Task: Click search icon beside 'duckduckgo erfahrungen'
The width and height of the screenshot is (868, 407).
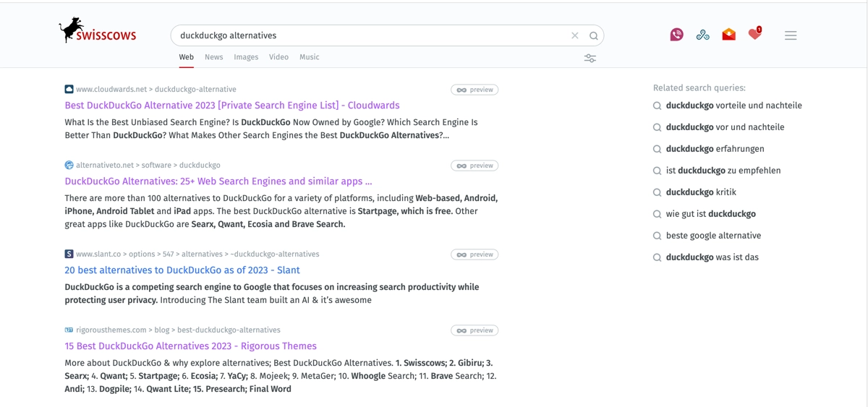Action: tap(658, 149)
